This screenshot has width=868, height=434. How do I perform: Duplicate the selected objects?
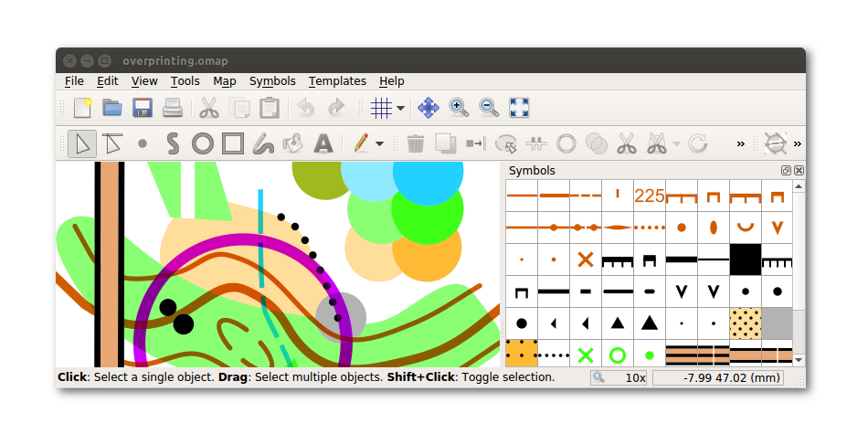tap(445, 144)
